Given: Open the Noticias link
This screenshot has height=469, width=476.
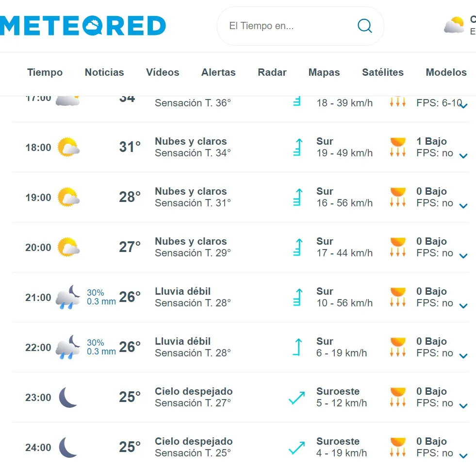Looking at the screenshot, I should click(x=104, y=72).
